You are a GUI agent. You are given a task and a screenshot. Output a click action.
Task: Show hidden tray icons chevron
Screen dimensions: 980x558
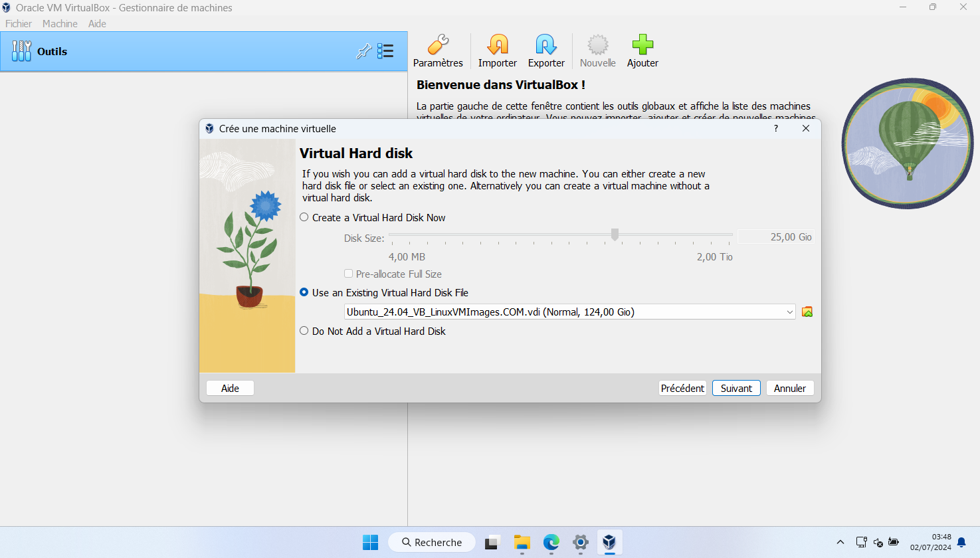click(x=840, y=542)
